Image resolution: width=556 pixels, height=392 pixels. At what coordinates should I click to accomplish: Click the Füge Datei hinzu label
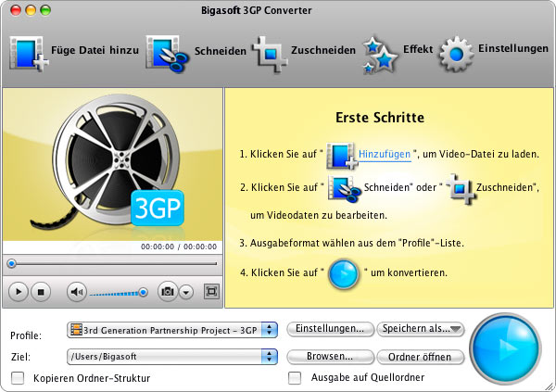pyautogui.click(x=95, y=50)
